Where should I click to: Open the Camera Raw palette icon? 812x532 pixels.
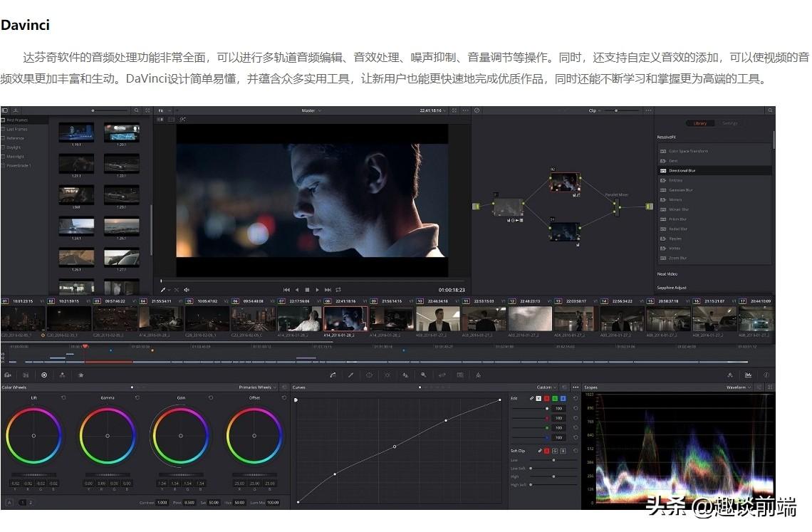[x=7, y=375]
